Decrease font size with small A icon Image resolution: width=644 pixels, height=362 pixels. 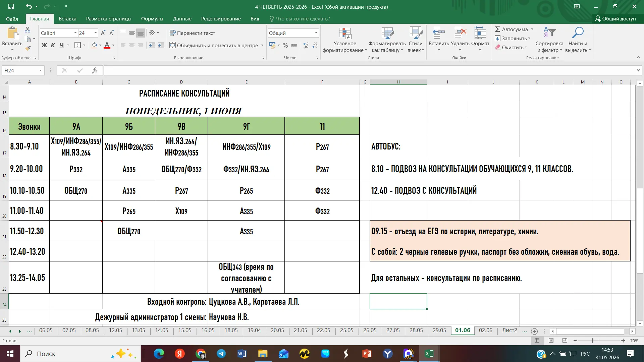(111, 33)
